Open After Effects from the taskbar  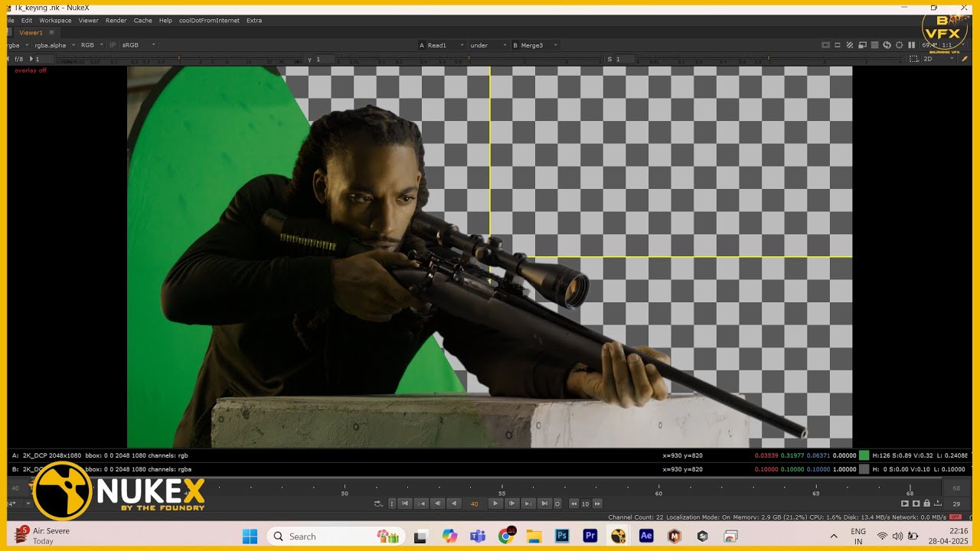[x=646, y=536]
